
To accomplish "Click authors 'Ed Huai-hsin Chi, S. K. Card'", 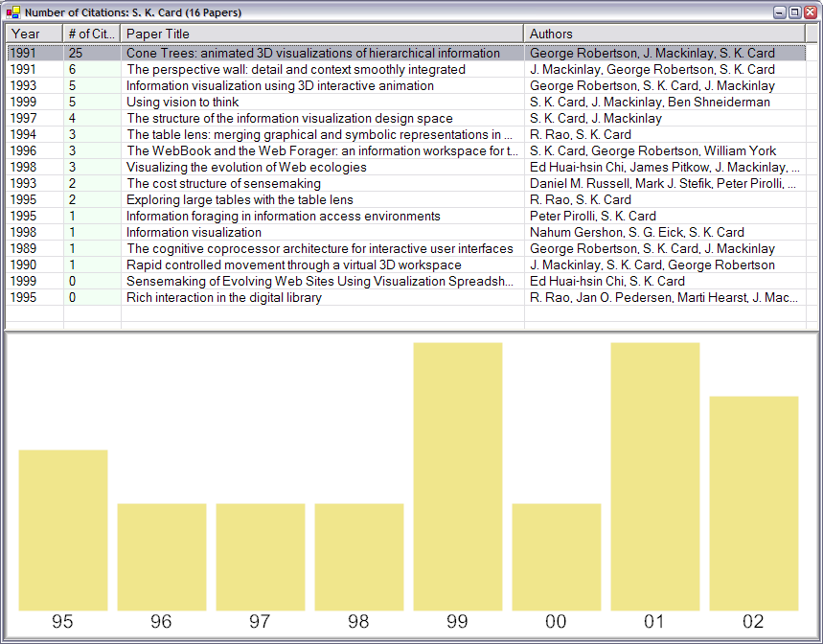I will [x=606, y=281].
